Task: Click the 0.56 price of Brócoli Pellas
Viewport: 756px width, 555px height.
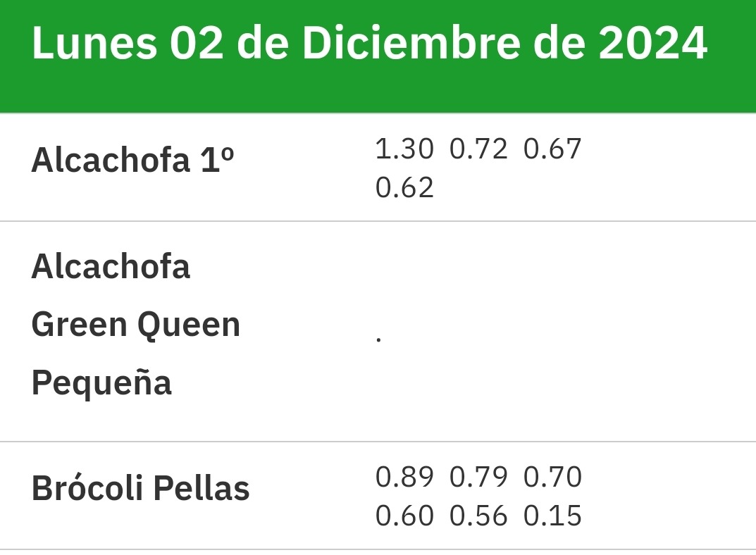Action: 478,516
